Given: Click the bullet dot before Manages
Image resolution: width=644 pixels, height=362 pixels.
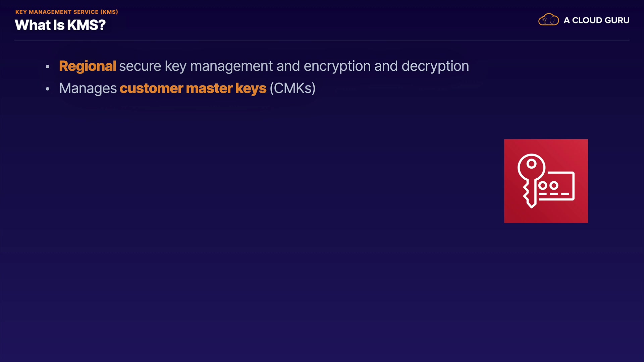Looking at the screenshot, I should tap(48, 89).
